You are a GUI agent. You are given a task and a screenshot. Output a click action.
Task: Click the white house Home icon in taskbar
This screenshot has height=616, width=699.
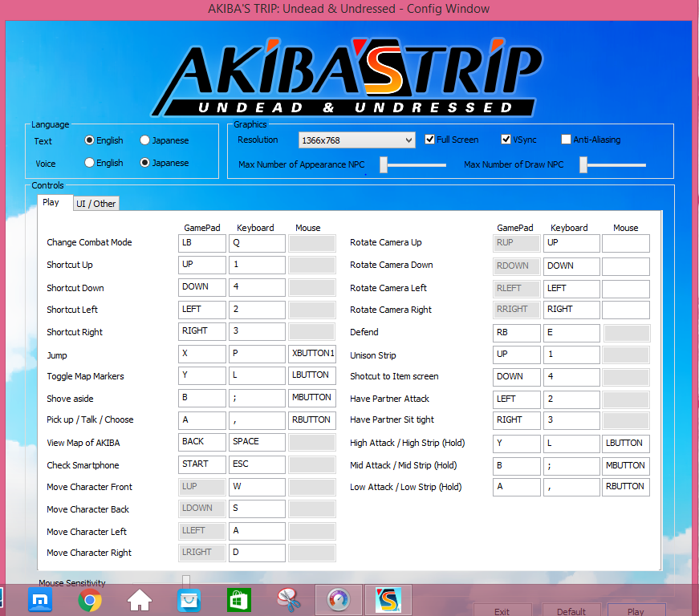140,600
